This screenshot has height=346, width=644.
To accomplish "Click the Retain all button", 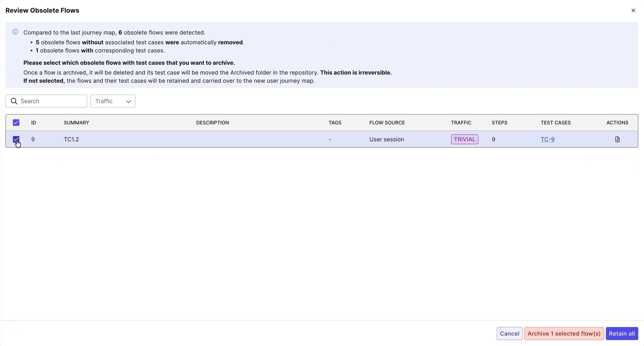I will click(x=622, y=334).
